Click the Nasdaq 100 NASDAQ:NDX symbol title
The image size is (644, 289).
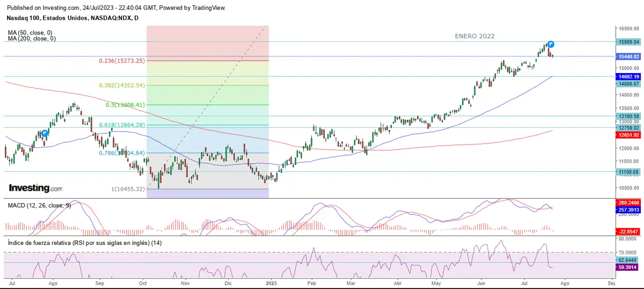pos(71,18)
